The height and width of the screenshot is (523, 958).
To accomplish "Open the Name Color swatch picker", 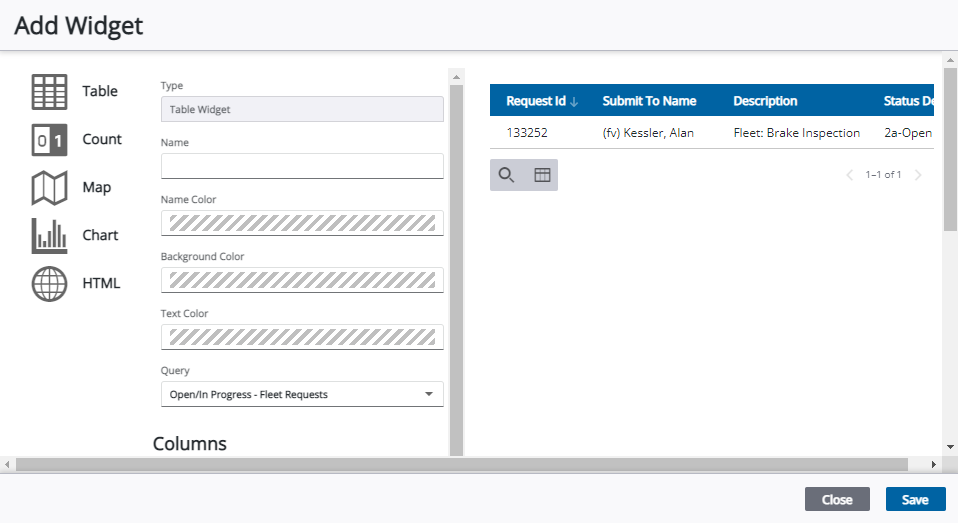I will [x=302, y=223].
